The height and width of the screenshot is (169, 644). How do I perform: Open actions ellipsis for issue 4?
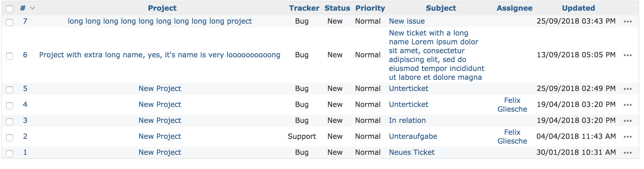tap(627, 105)
